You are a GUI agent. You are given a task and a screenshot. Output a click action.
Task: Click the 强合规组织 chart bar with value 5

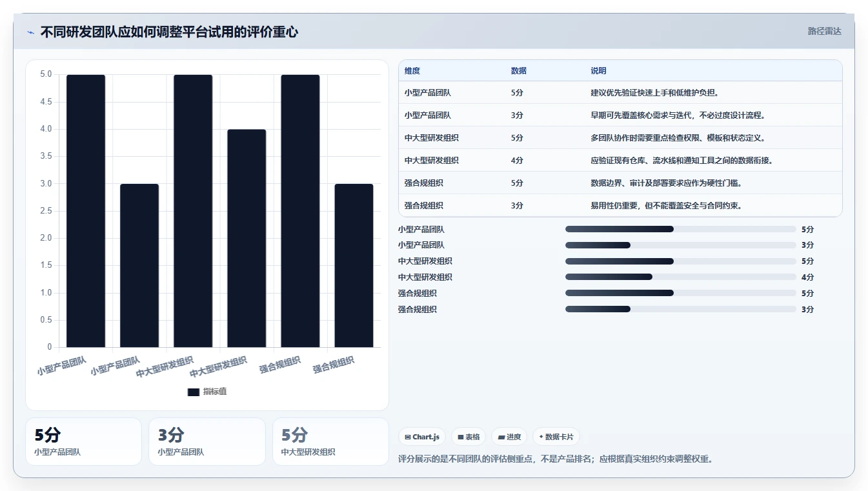pos(300,211)
